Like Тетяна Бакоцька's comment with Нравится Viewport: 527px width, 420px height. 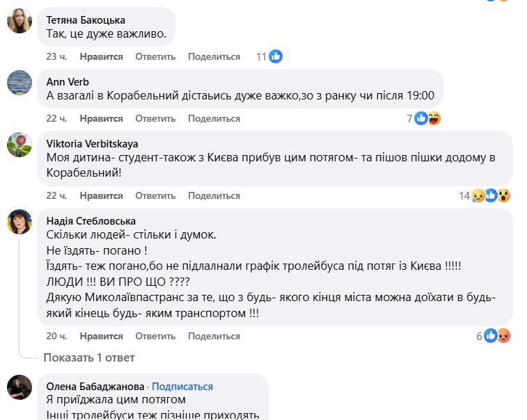point(101,56)
